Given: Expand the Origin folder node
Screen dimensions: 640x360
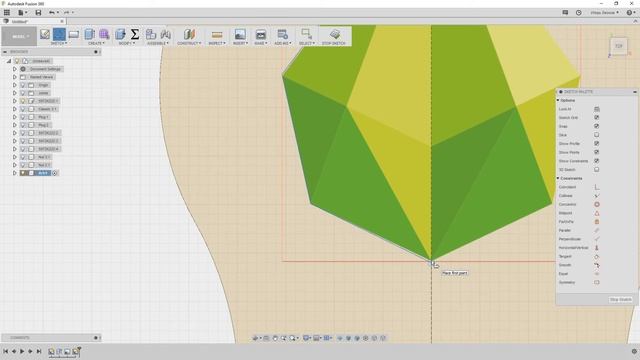Looking at the screenshot, I should tap(15, 85).
